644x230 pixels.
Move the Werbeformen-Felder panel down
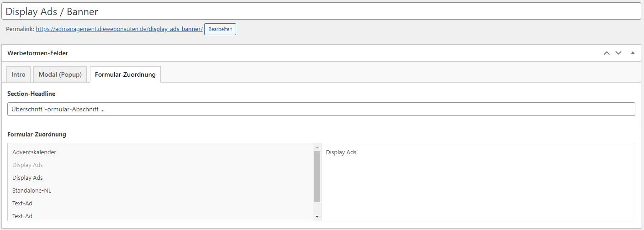pos(618,53)
